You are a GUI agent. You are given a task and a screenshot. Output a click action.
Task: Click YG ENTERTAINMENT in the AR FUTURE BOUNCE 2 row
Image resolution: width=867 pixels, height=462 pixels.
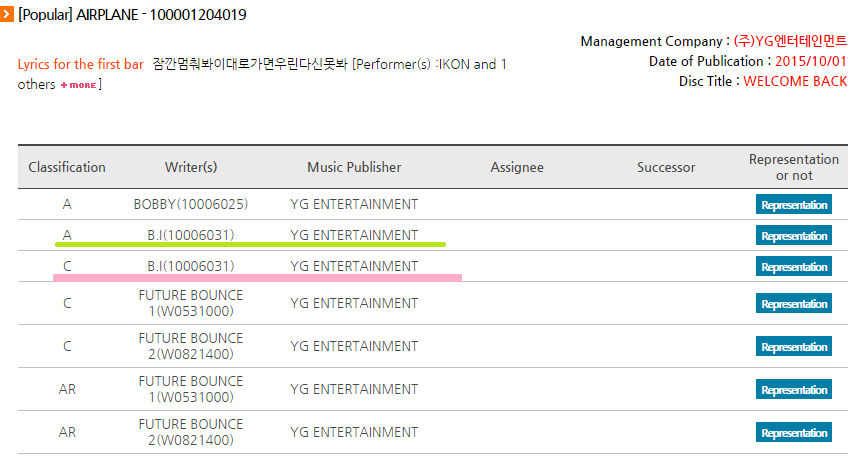354,432
